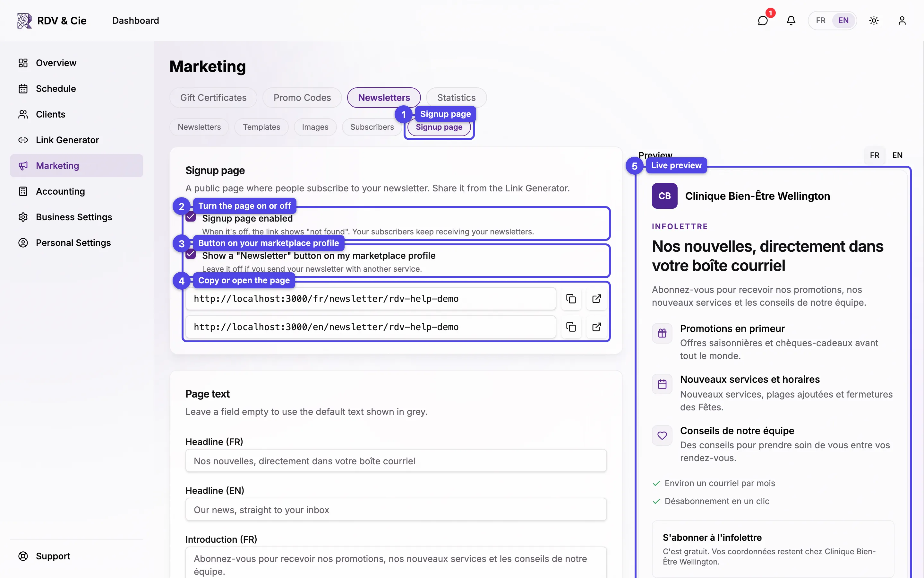Open Support at the sidebar bottom
Viewport: 924px width, 578px height.
tap(76, 556)
